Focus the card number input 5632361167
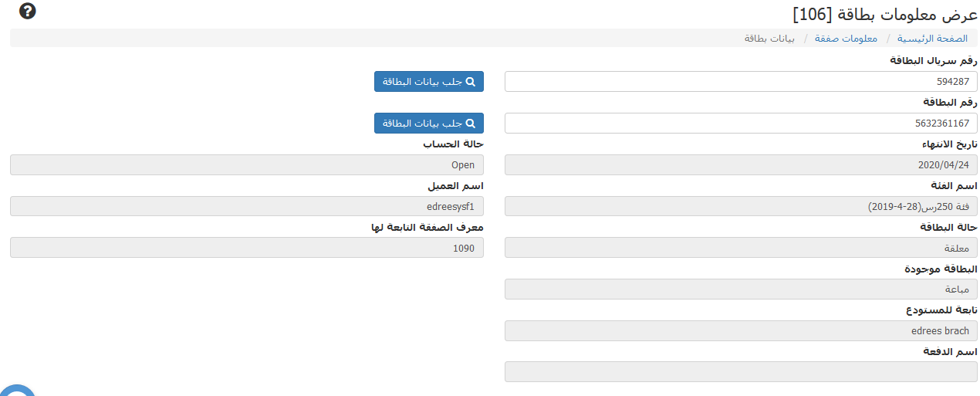The width and height of the screenshot is (980, 396). coord(741,123)
